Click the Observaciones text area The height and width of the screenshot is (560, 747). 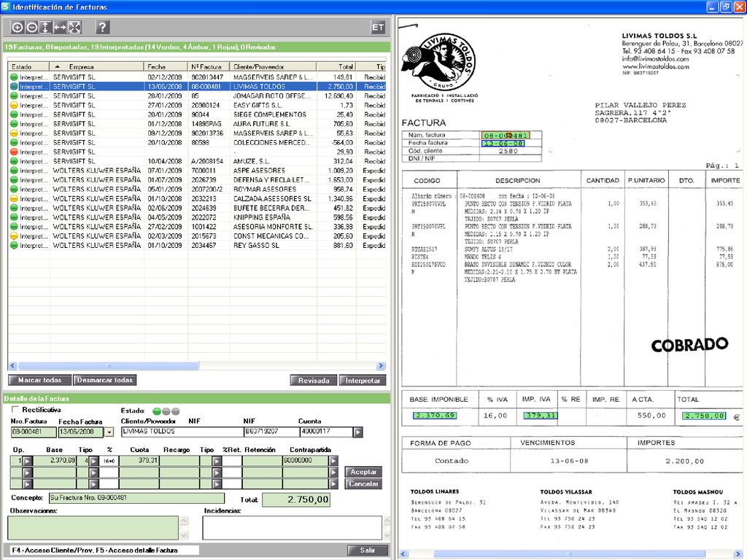[x=93, y=528]
